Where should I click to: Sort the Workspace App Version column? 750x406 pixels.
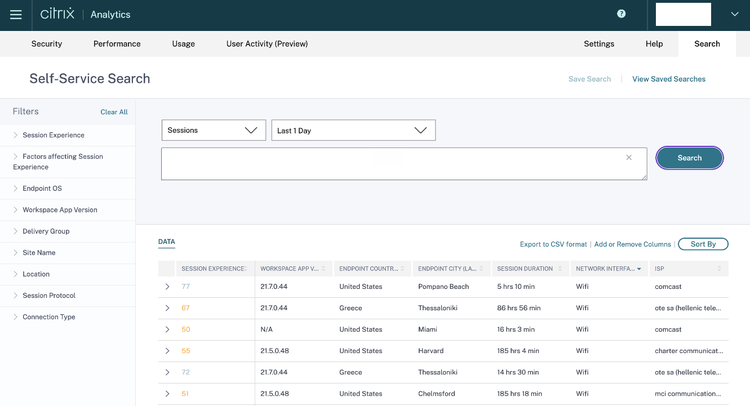(x=324, y=269)
